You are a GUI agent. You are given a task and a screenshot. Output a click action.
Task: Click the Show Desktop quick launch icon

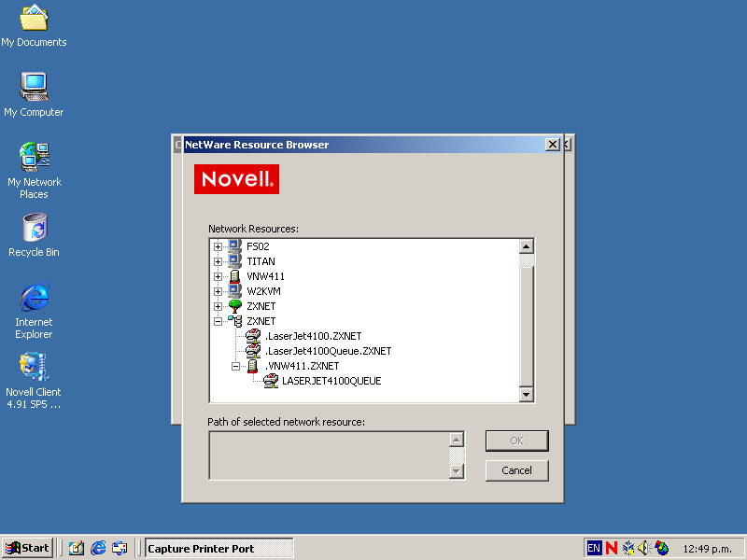click(77, 548)
